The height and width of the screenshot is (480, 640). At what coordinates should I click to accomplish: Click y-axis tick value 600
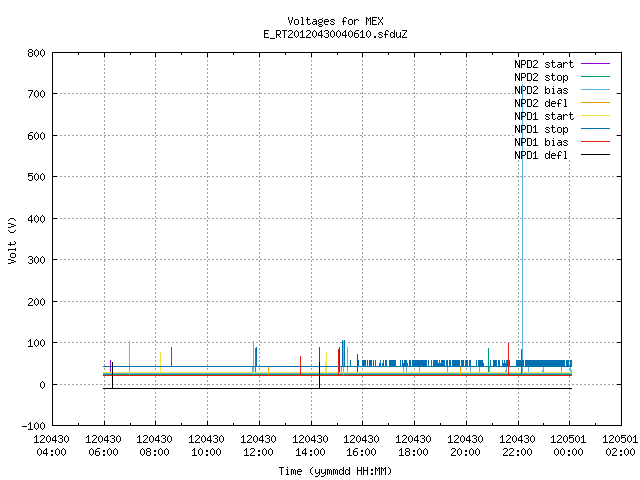pyautogui.click(x=36, y=136)
